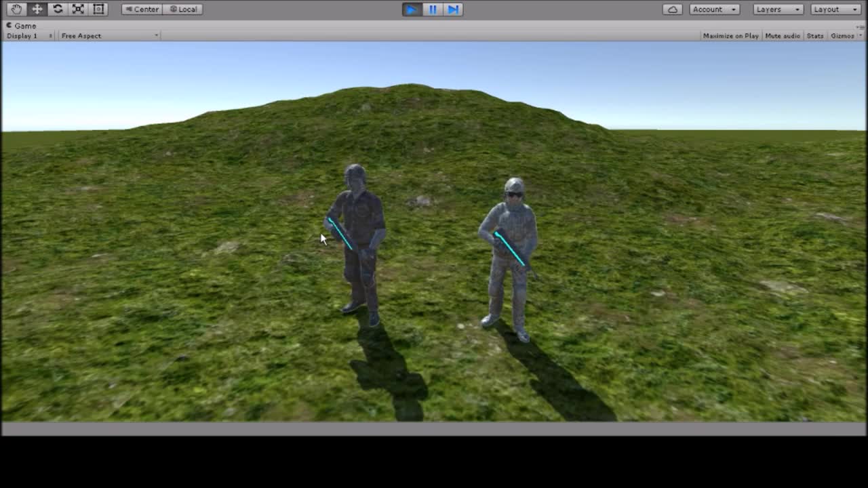Stop play mode with Play button

pyautogui.click(x=412, y=9)
